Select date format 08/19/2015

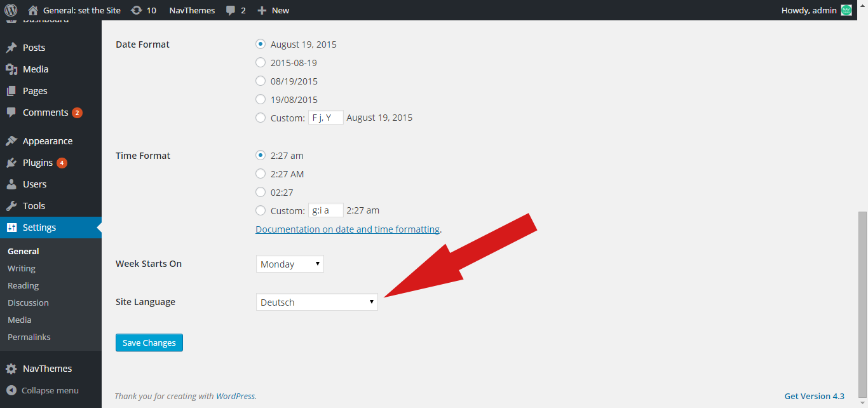(261, 81)
